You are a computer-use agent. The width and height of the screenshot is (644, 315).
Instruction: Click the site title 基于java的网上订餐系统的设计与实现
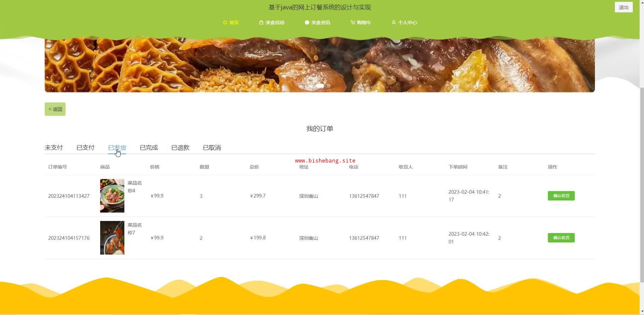tap(320, 7)
